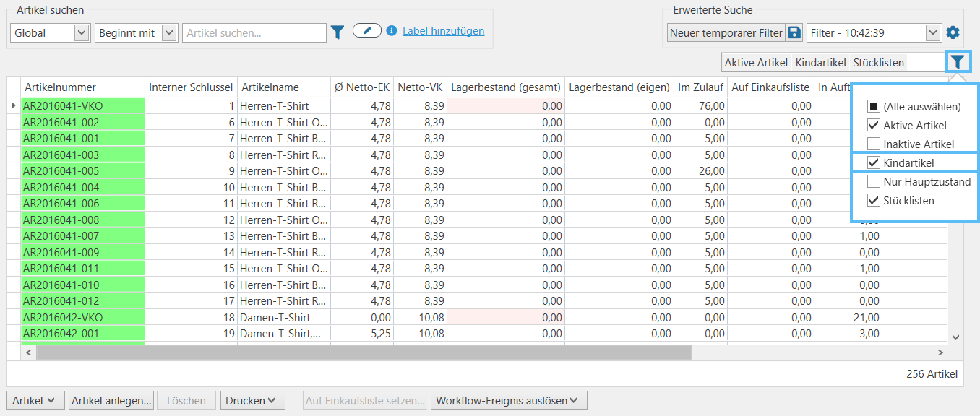
Task: Enable the Inaktive Artikel checkbox
Action: point(873,144)
